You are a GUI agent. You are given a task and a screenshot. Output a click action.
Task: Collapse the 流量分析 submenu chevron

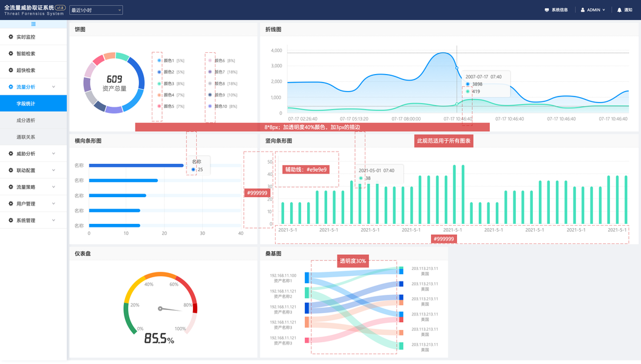[53, 87]
